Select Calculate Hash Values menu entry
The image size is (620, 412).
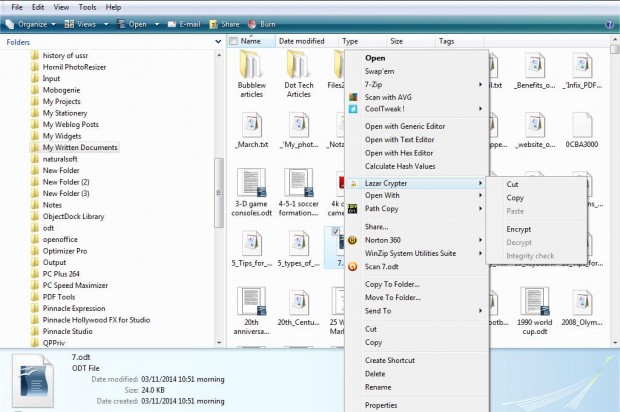click(399, 166)
